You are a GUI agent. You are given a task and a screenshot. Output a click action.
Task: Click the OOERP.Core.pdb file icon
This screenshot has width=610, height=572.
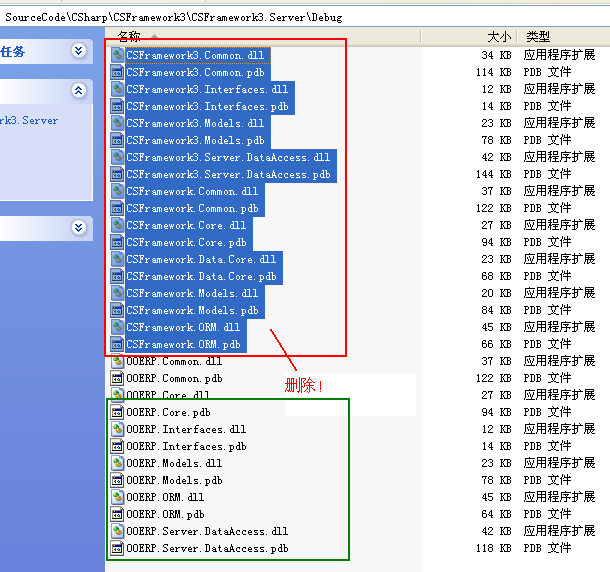coord(117,413)
